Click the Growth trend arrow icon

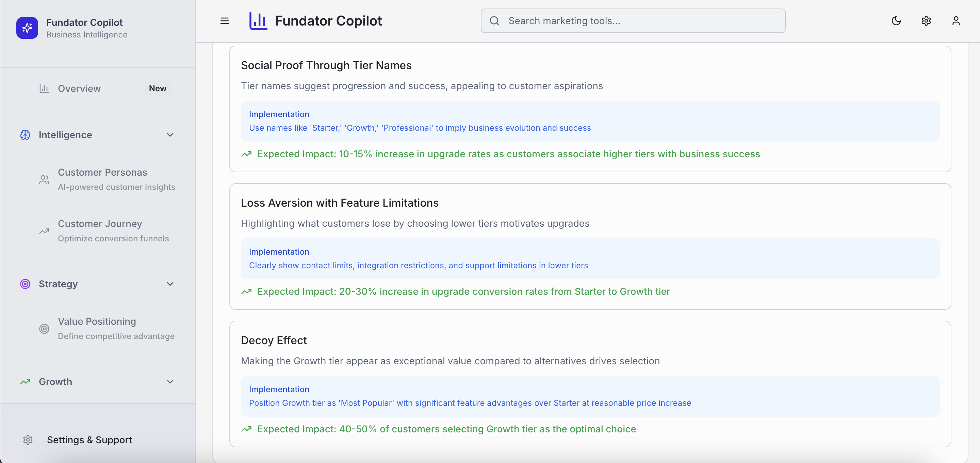(25, 382)
